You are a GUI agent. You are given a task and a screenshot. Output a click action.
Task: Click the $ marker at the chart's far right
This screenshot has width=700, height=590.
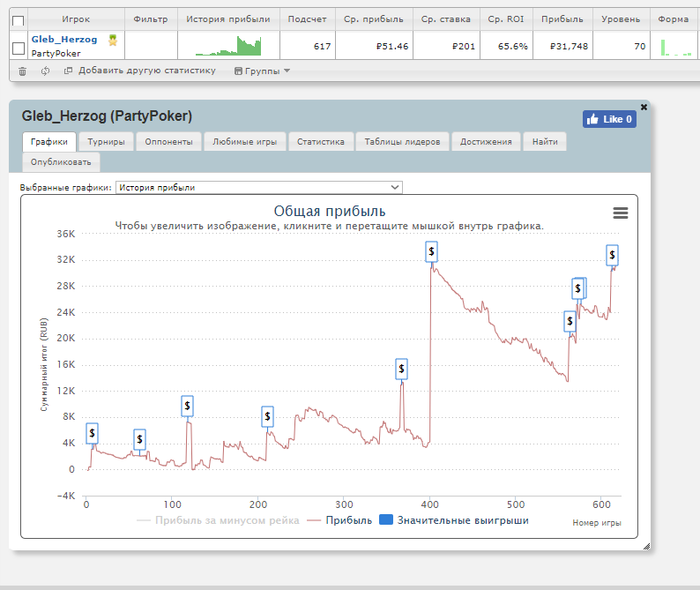tap(612, 255)
